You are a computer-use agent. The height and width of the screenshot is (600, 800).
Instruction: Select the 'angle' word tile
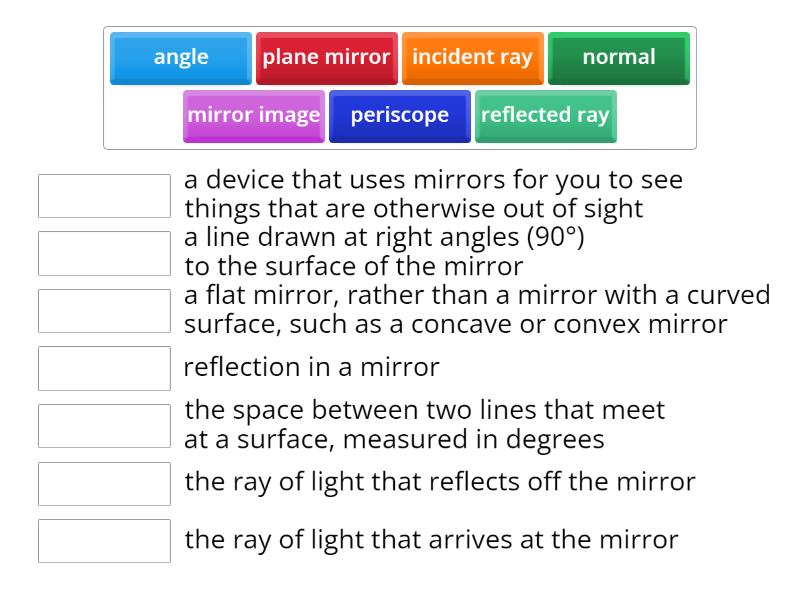180,57
